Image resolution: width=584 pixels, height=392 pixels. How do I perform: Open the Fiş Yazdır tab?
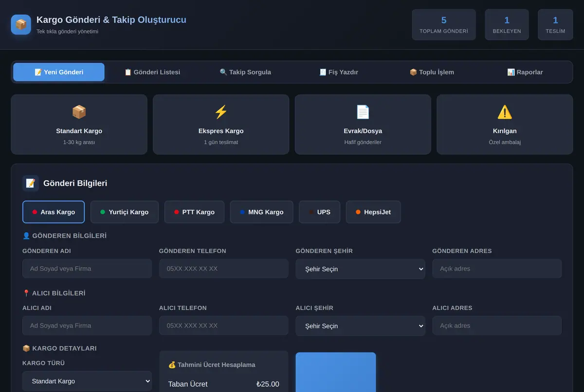pyautogui.click(x=339, y=72)
